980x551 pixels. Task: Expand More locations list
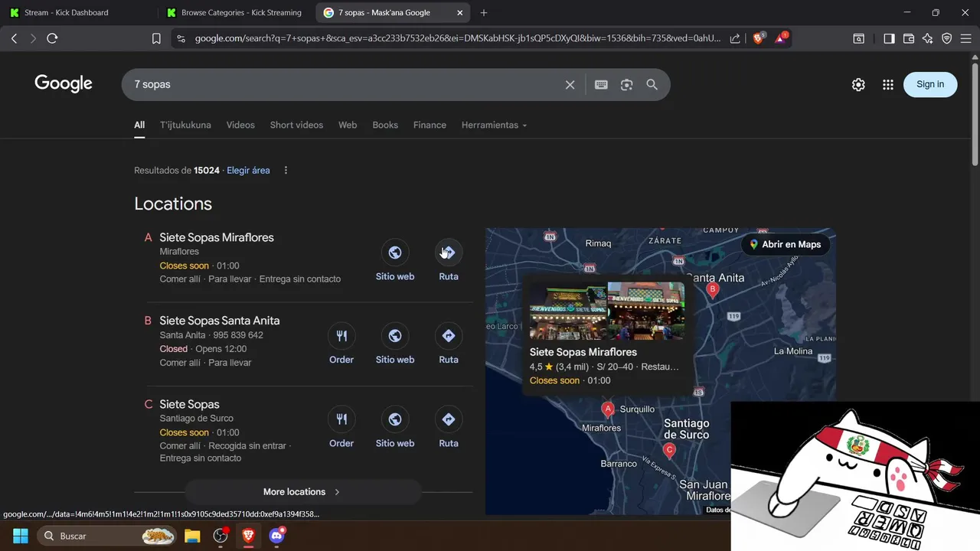(302, 492)
